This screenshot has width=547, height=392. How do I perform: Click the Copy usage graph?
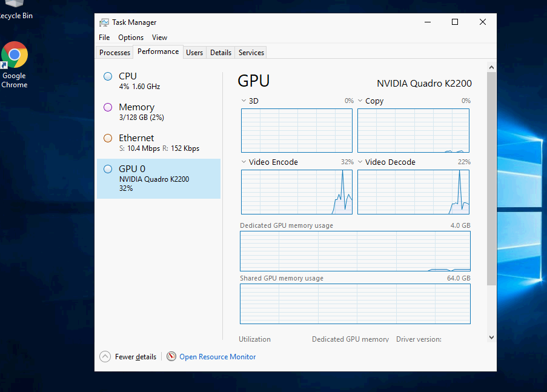[413, 130]
